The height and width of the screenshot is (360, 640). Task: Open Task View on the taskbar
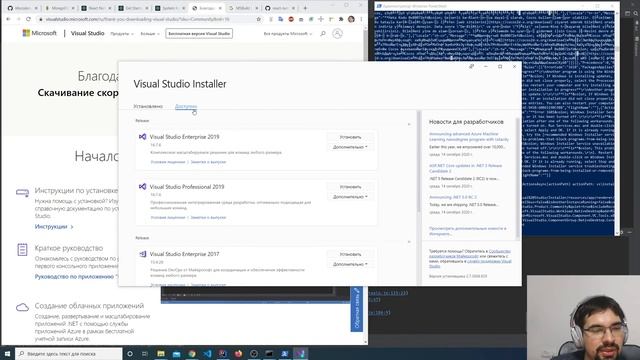tap(145, 353)
